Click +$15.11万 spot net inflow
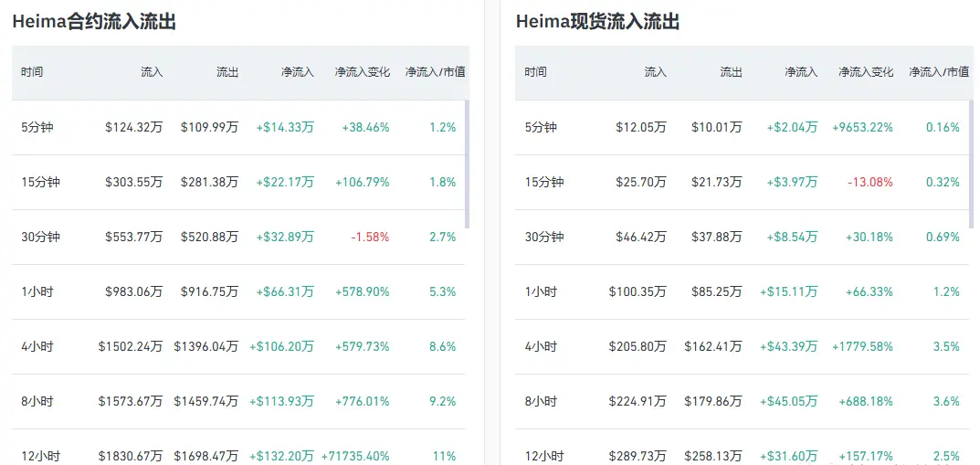980x465 pixels. [789, 291]
